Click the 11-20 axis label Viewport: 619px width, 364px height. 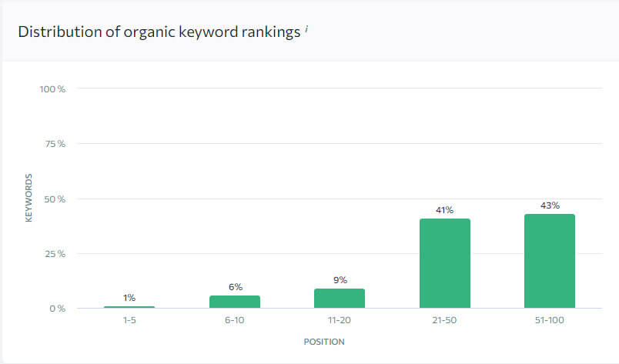(x=339, y=320)
